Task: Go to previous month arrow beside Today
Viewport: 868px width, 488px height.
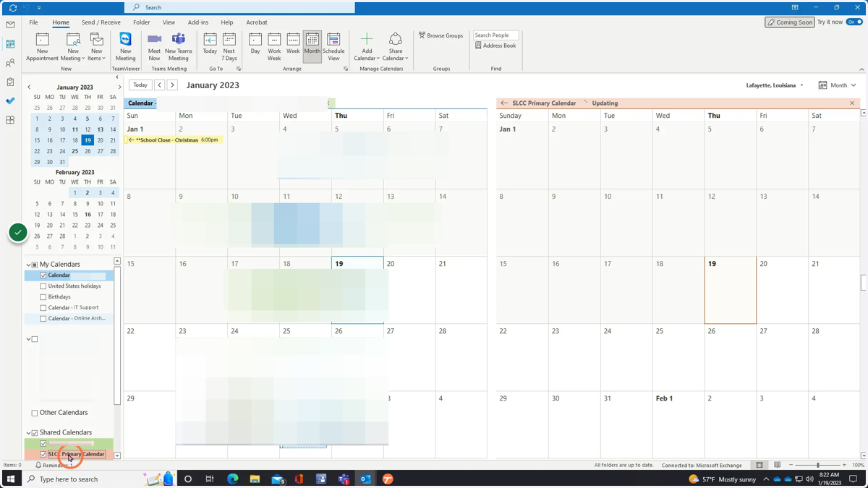Action: click(x=160, y=85)
